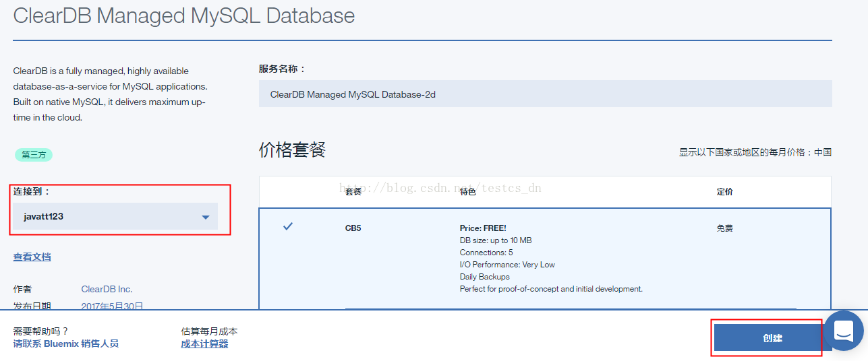Image resolution: width=868 pixels, height=361 pixels.
Task: Click the 'Price: FREE!' text
Action: 483,228
